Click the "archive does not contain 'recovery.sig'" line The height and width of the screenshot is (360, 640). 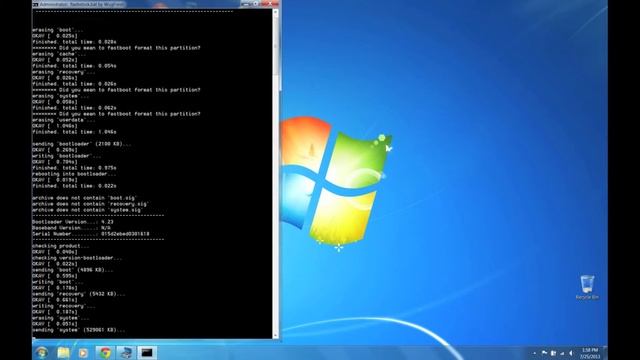click(91, 204)
